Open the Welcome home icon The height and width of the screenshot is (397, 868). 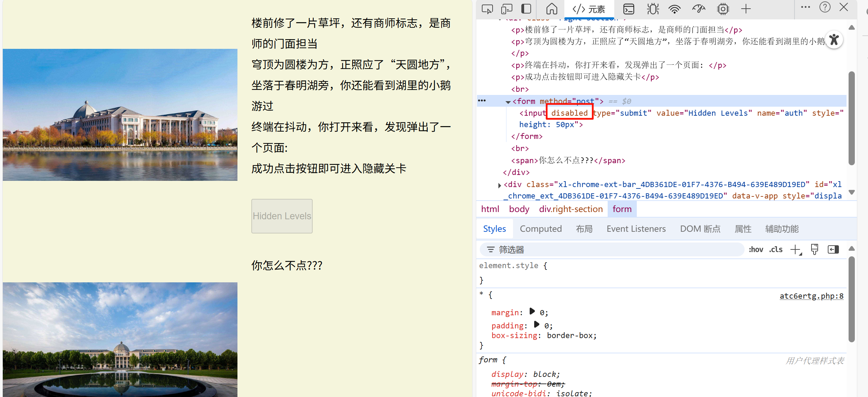click(x=552, y=9)
